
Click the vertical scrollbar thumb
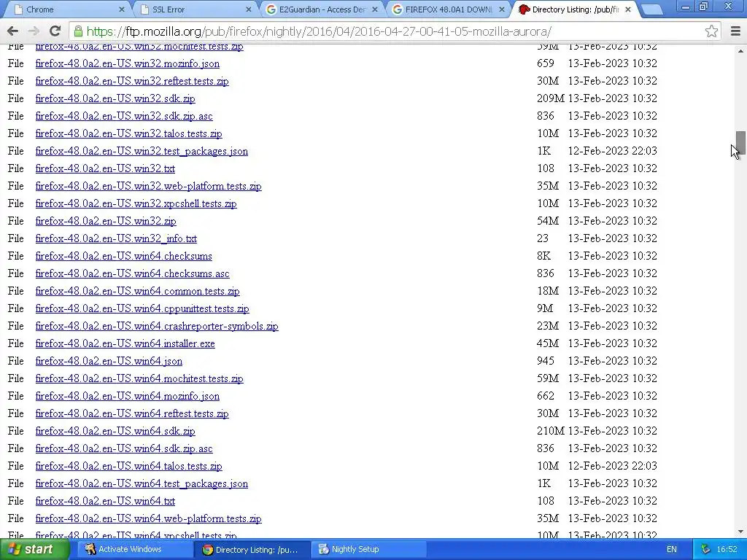[740, 143]
